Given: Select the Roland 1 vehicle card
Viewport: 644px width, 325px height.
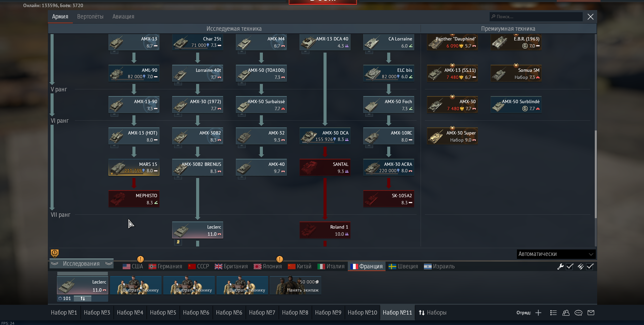Looking at the screenshot, I should (x=325, y=230).
